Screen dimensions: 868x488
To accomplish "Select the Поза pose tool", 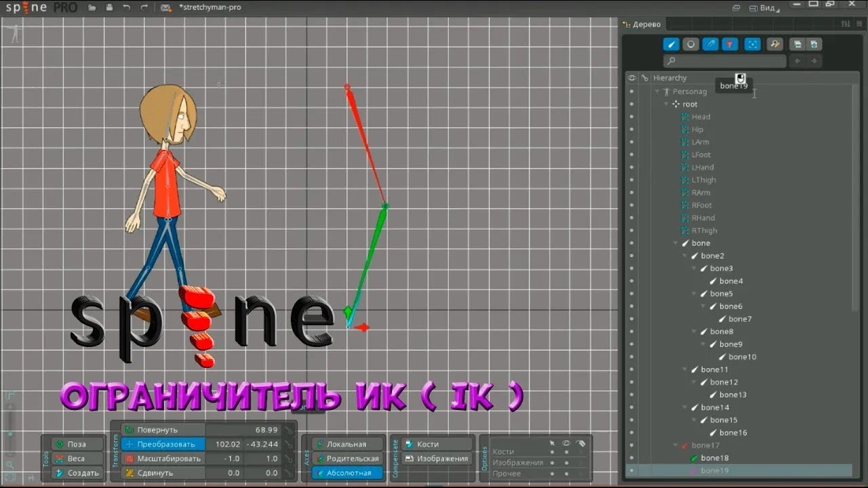I will point(78,444).
